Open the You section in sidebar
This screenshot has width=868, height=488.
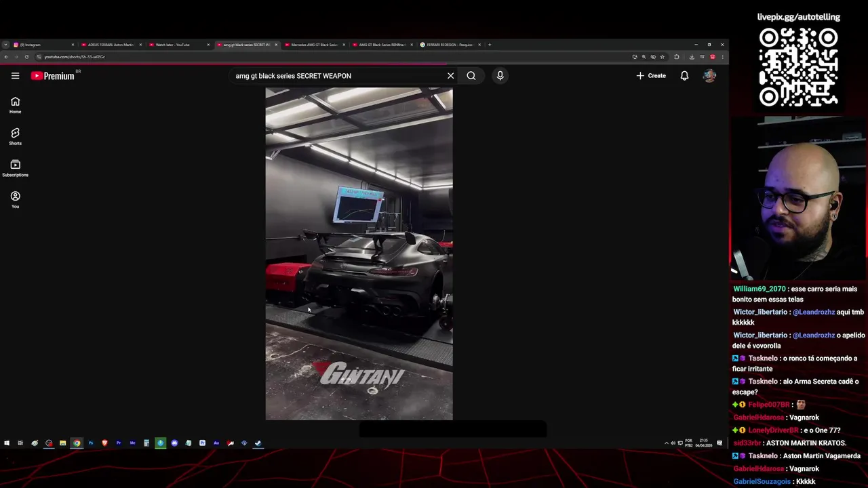tap(15, 200)
